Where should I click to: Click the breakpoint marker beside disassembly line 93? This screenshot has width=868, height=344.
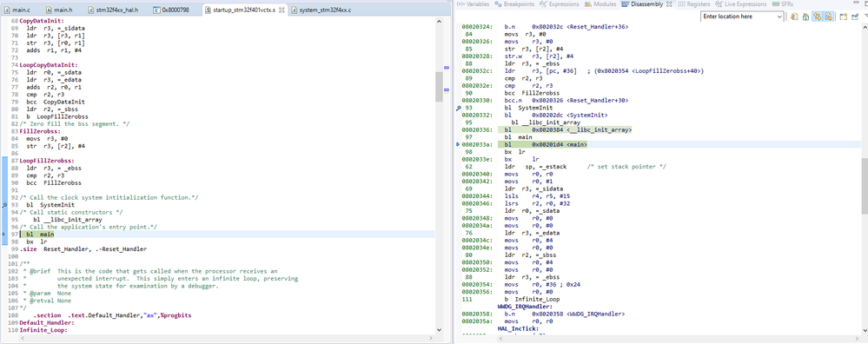458,108
